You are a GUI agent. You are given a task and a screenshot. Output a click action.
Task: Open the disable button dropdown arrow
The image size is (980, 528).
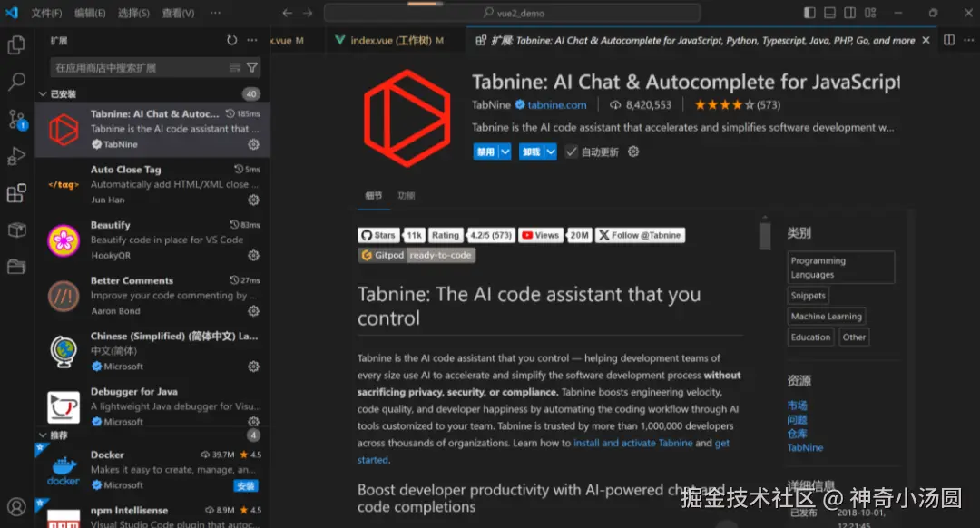pyautogui.click(x=505, y=152)
